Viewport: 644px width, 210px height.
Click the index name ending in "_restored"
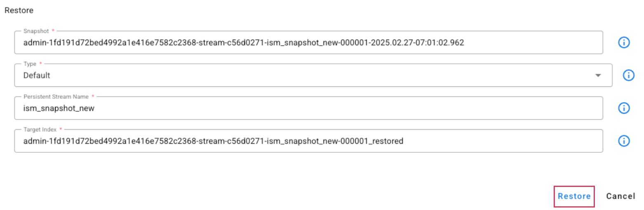click(x=213, y=141)
